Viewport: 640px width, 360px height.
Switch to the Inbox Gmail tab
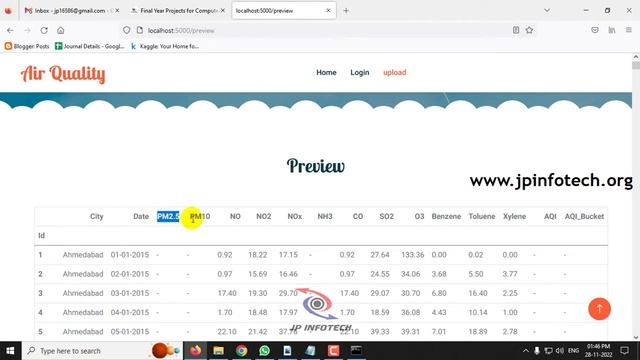click(x=71, y=11)
